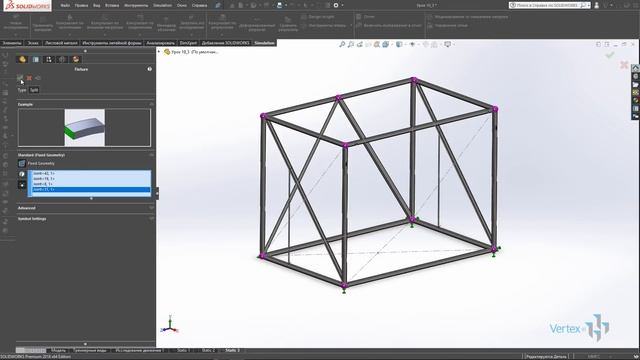The height and width of the screenshot is (360, 640).
Task: Select the ConfigurationManager tab icon
Action: click(49, 60)
